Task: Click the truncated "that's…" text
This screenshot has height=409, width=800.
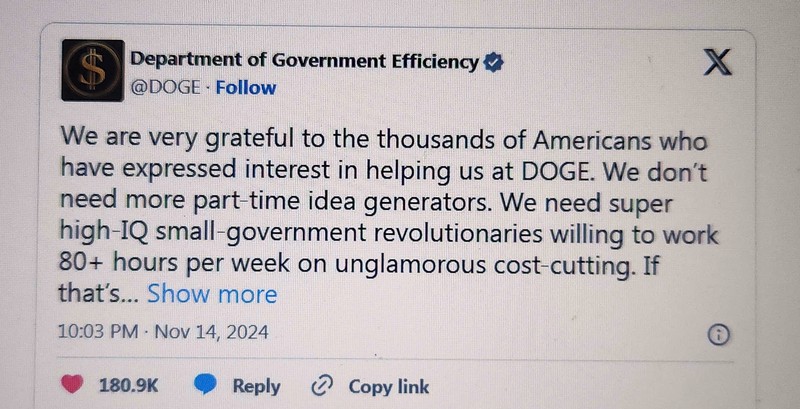Action: tap(100, 294)
